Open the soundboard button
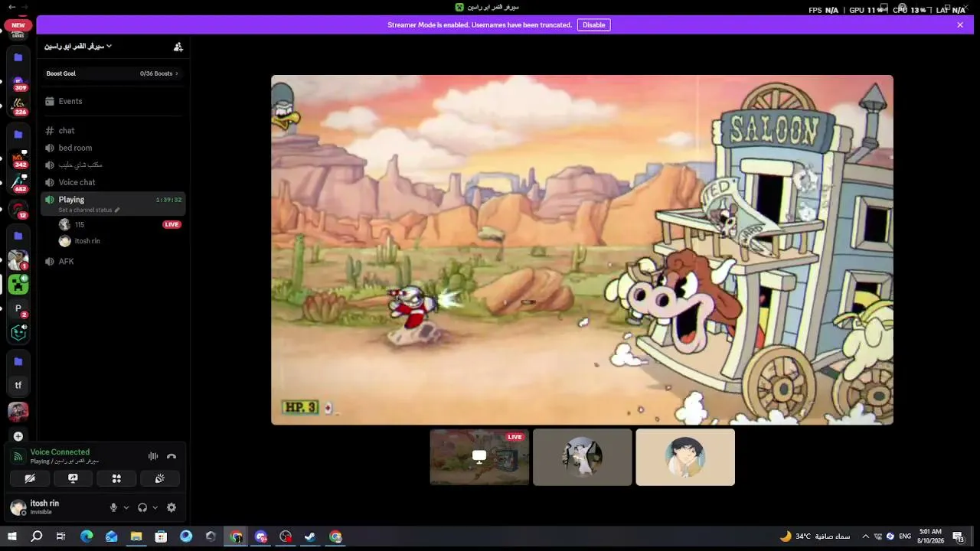Image resolution: width=980 pixels, height=551 pixels. pos(160,478)
